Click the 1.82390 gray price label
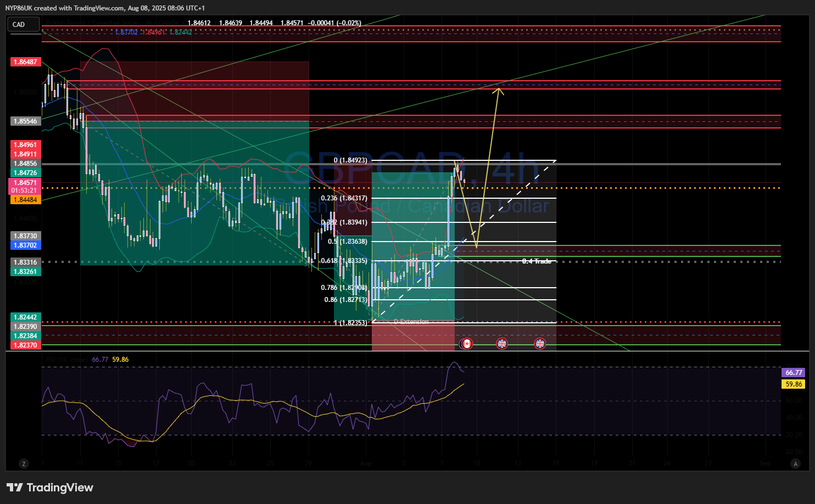 [25, 327]
